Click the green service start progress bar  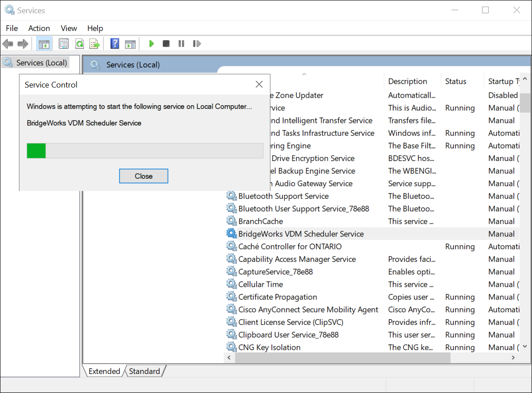coord(145,150)
